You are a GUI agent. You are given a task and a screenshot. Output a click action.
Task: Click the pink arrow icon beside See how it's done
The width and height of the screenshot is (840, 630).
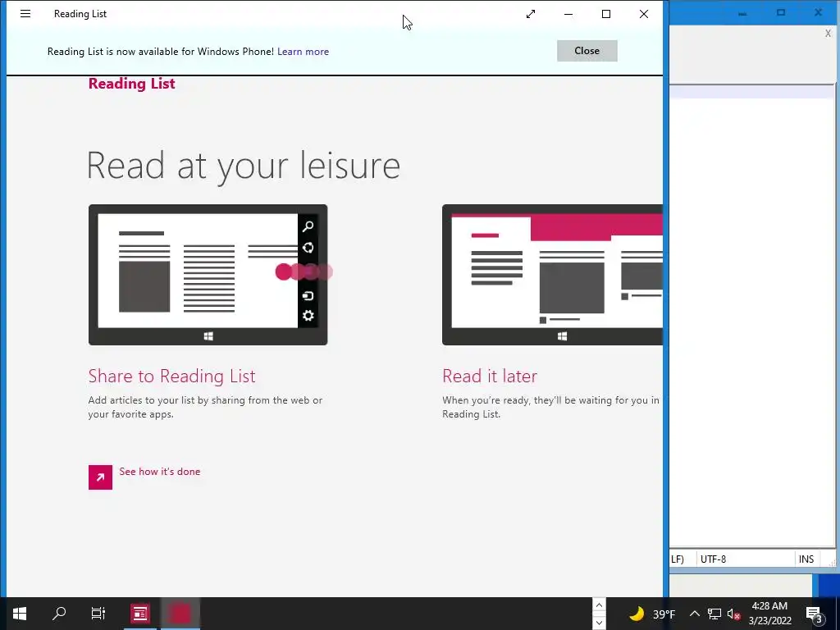(100, 477)
